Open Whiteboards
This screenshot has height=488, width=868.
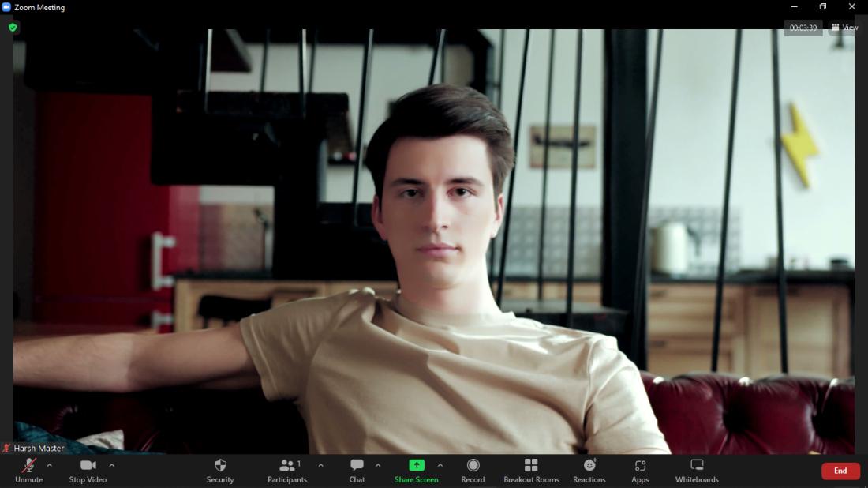point(697,471)
